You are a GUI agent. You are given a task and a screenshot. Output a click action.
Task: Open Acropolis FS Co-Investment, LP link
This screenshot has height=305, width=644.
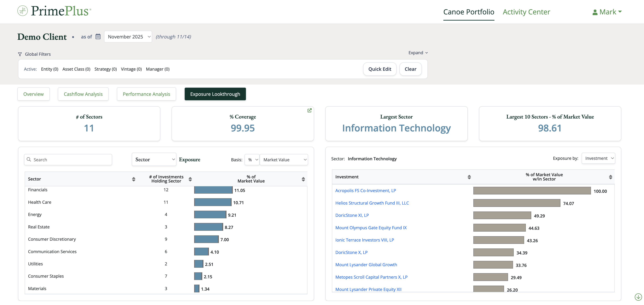(365, 190)
